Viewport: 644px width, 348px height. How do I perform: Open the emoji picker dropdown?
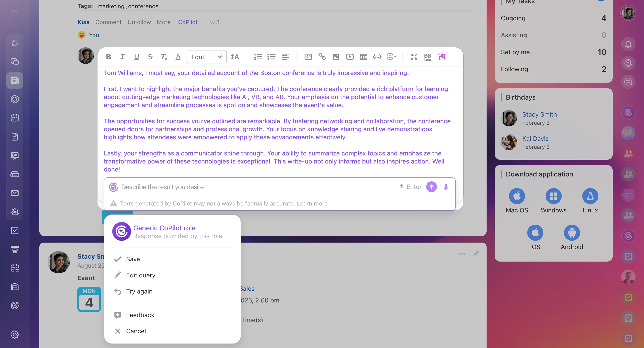391,57
